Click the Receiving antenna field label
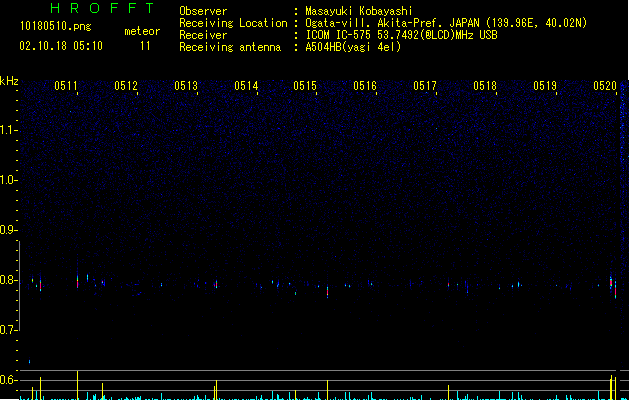Image resolution: width=629 pixels, height=400 pixels. [230, 47]
